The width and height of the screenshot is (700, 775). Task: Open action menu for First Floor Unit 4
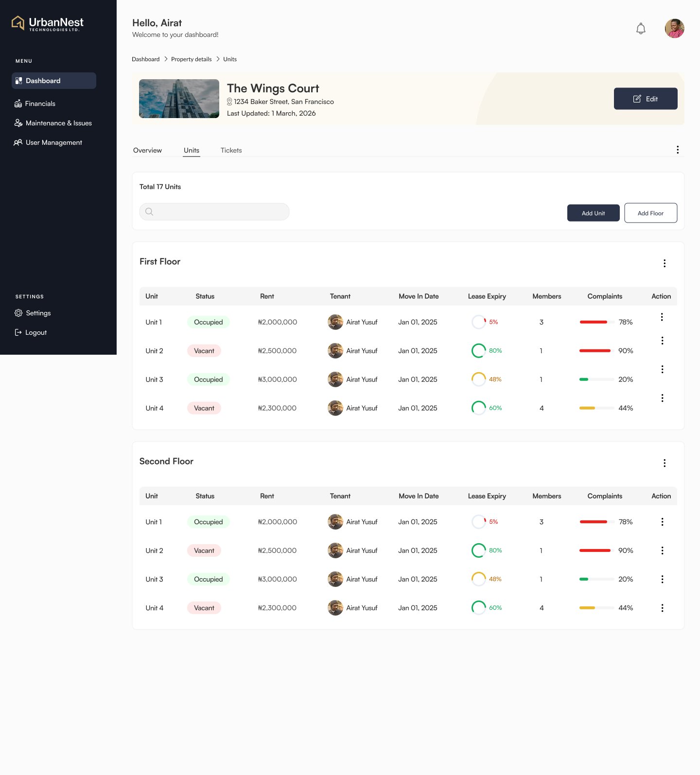point(662,398)
